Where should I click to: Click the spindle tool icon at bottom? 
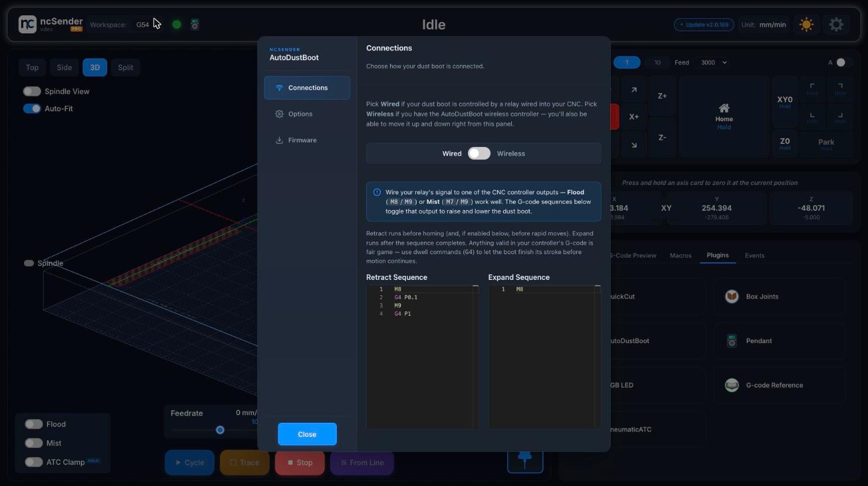[x=525, y=460]
